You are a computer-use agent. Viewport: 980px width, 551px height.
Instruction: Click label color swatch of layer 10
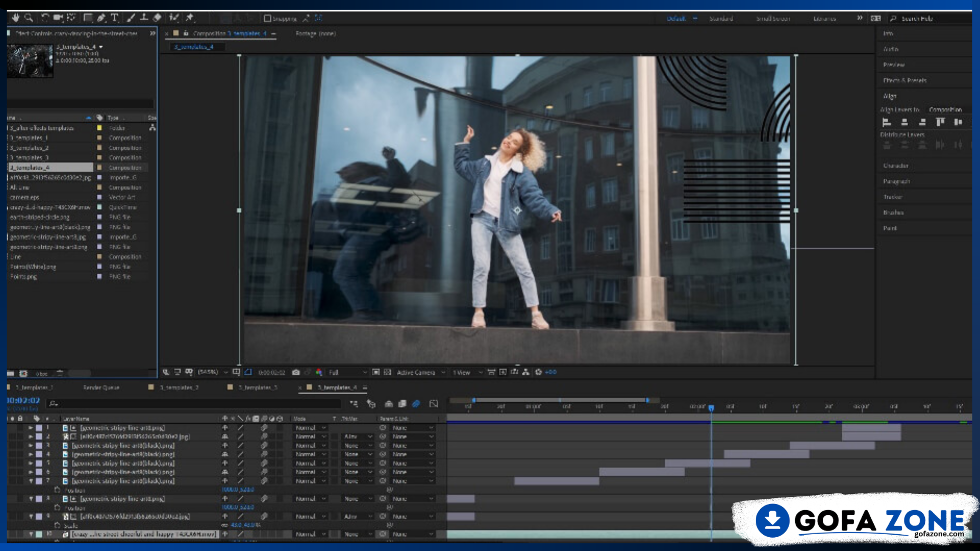(x=39, y=534)
